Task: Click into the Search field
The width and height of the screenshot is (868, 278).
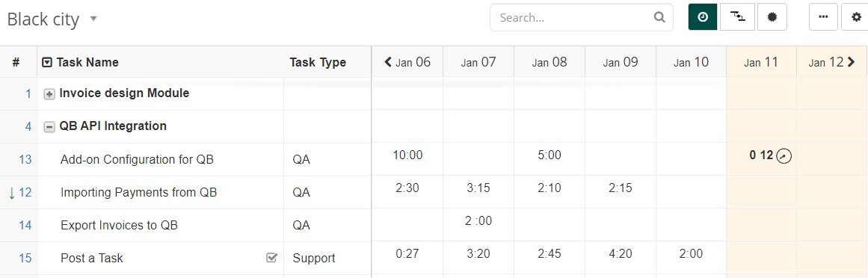Action: [x=574, y=17]
